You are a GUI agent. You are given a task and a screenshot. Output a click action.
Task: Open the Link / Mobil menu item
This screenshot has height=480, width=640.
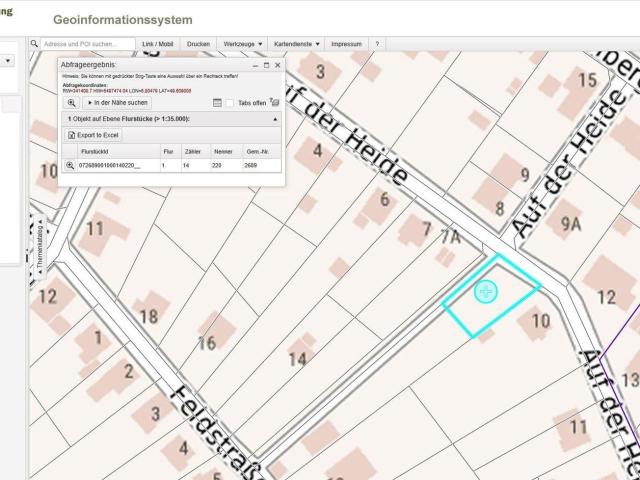point(157,44)
